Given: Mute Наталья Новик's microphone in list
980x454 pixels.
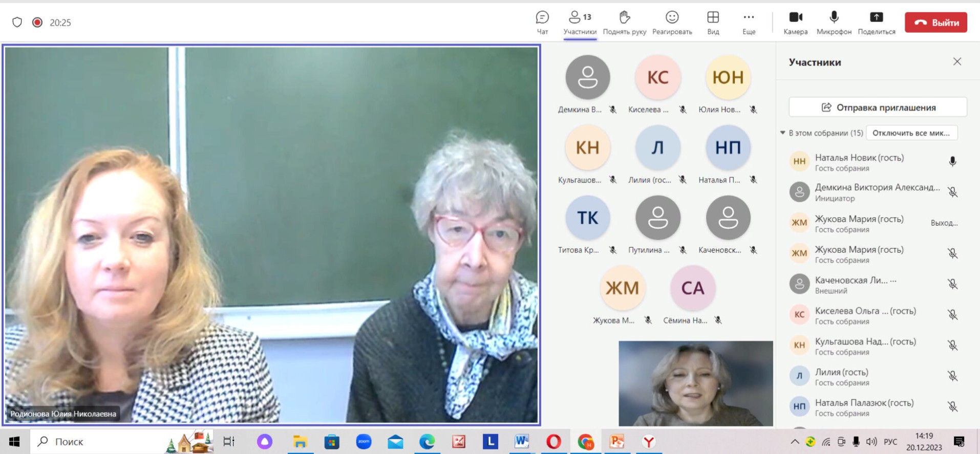Looking at the screenshot, I should pyautogui.click(x=952, y=162).
